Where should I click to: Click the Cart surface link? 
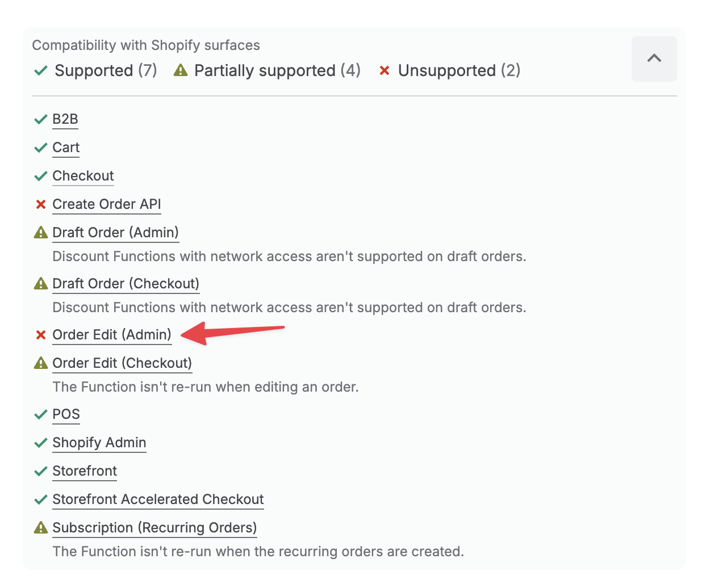[x=66, y=148]
